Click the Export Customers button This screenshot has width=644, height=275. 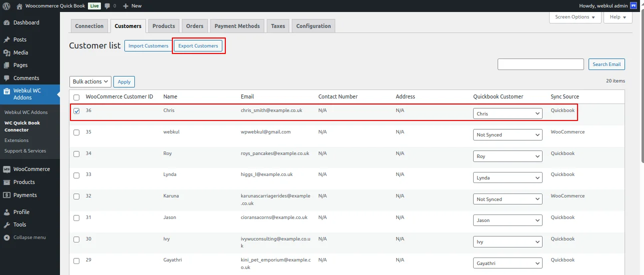[198, 45]
